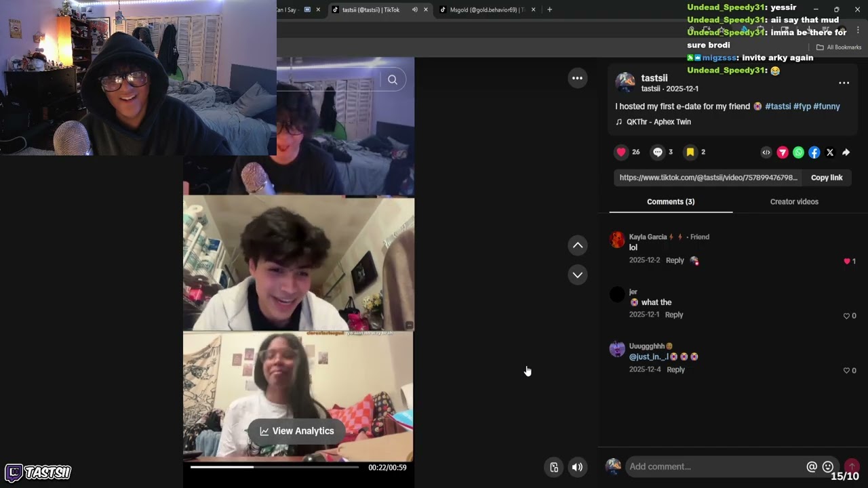Click the liker avatar beside Kayla's Reply
Viewport: 868px width, 488px height.
pyautogui.click(x=694, y=260)
